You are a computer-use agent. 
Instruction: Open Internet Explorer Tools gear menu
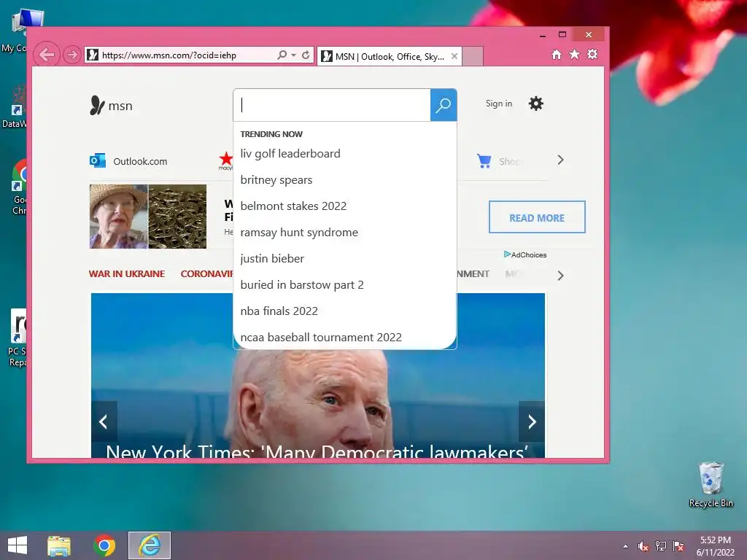click(x=592, y=54)
